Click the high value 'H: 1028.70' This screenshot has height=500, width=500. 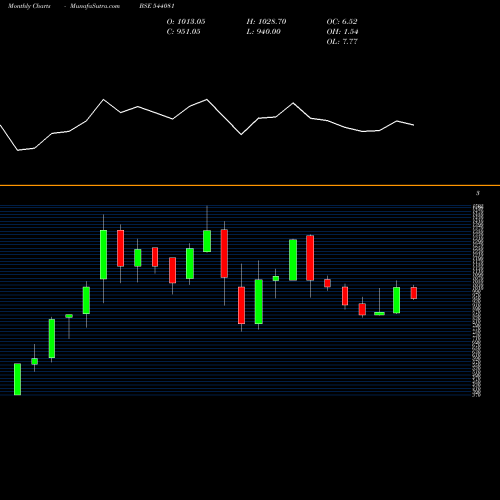[266, 22]
